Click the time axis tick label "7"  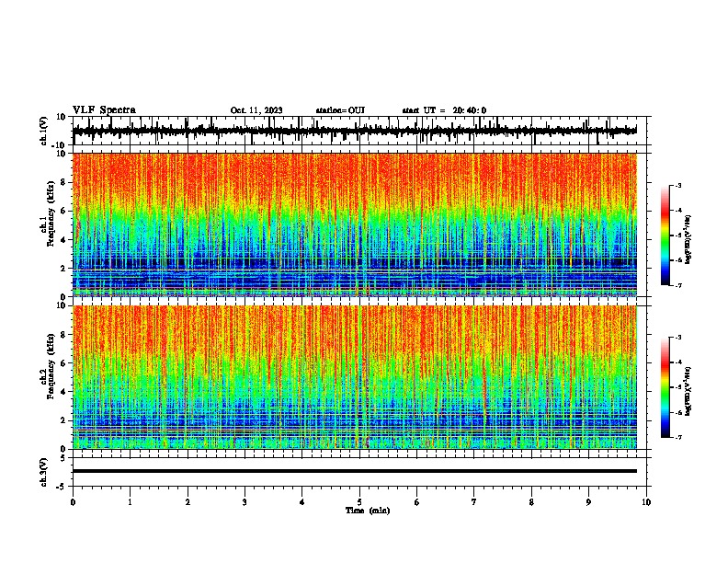pos(474,502)
